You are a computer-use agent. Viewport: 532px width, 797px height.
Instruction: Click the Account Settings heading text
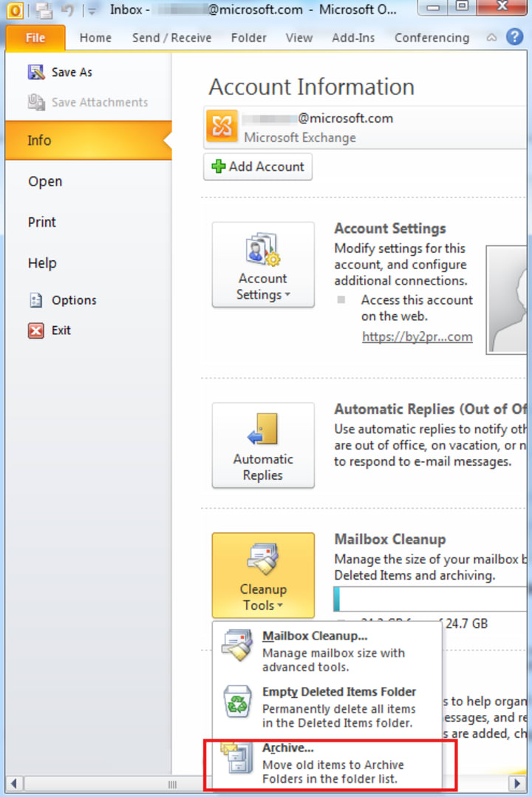coord(389,228)
